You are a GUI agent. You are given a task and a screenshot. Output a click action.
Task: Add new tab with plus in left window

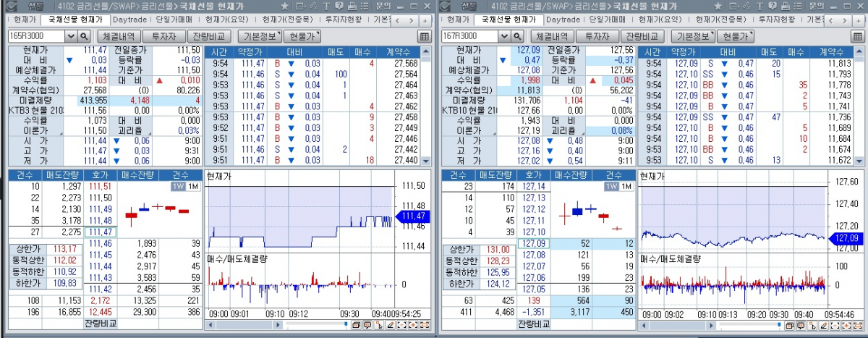click(425, 20)
